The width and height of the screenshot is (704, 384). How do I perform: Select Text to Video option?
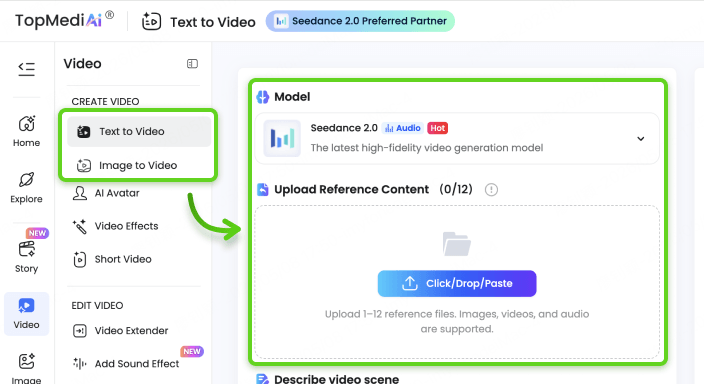(139, 132)
